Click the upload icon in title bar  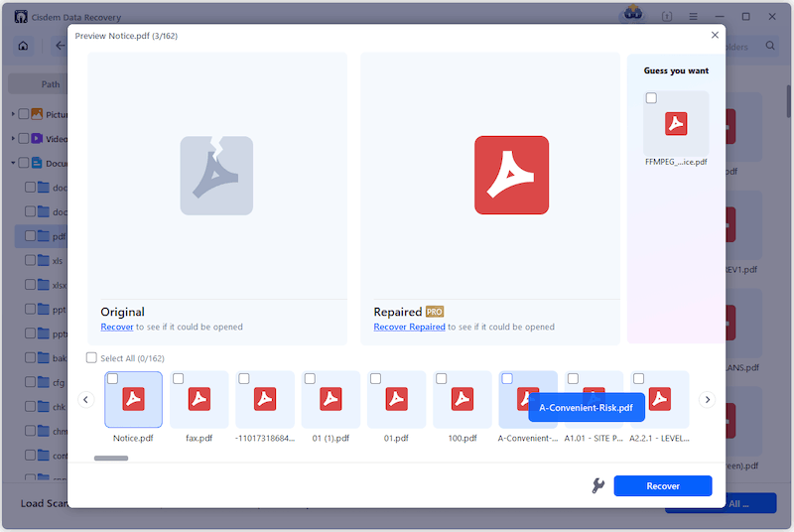point(667,17)
